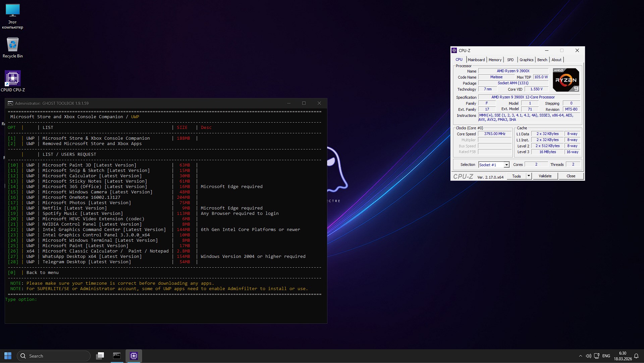Viewport: 644px width, 363px height.
Task: Open CPU-Z from its taskbar icon
Action: (134, 356)
